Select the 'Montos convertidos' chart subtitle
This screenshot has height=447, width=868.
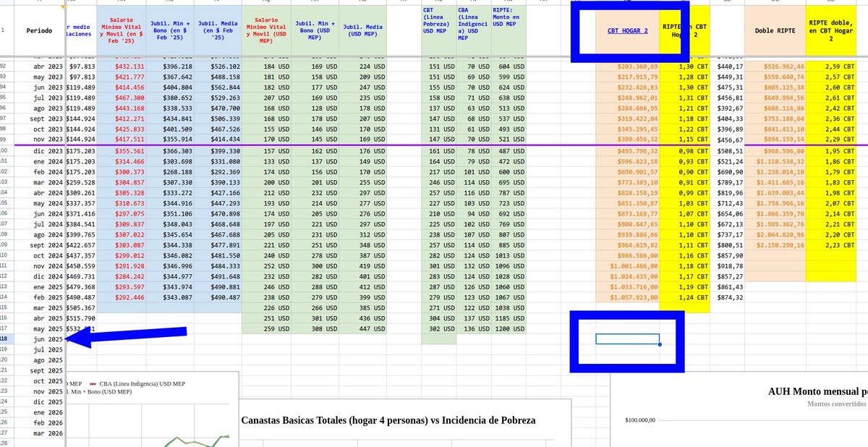click(837, 404)
